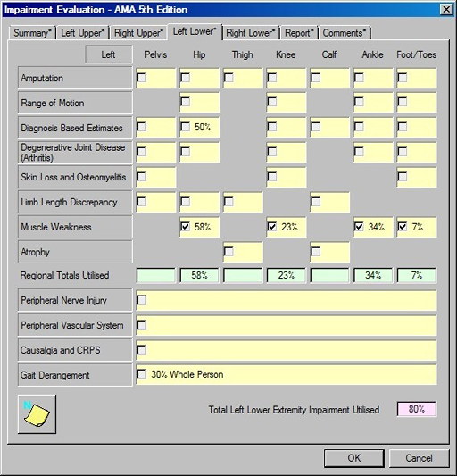Click the Gait Derangement label button

tap(75, 375)
